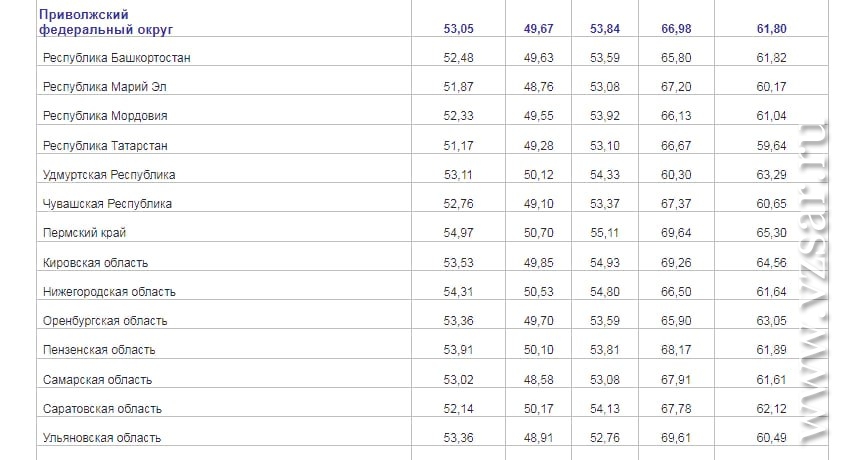Click the Пермский край row label
This screenshot has height=460, width=843.
coord(84,233)
